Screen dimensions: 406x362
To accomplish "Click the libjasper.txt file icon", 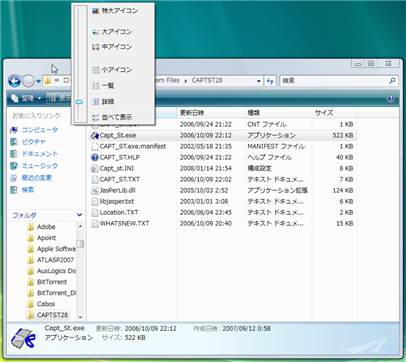I will [x=95, y=202].
